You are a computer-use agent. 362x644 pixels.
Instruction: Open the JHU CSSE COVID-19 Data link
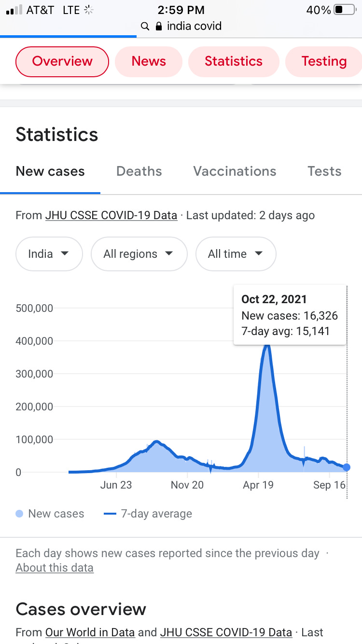pos(111,215)
